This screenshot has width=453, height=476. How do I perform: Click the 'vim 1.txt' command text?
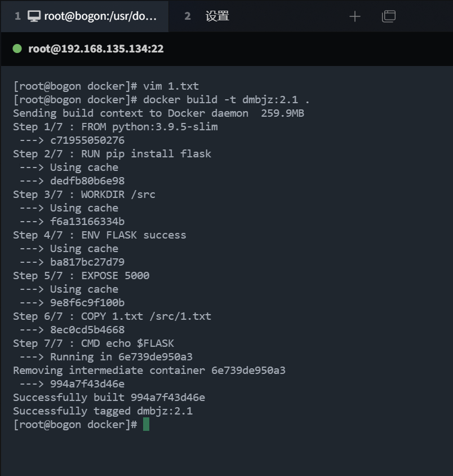pyautogui.click(x=171, y=86)
